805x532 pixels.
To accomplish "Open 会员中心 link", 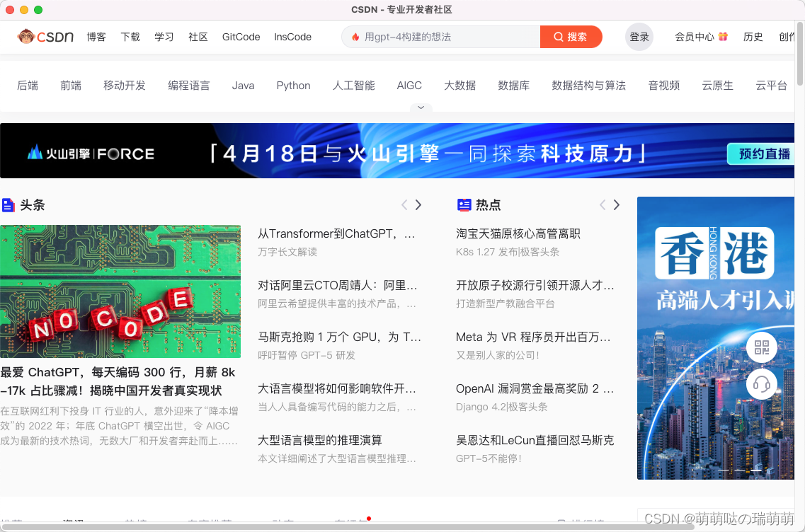I will click(x=694, y=37).
